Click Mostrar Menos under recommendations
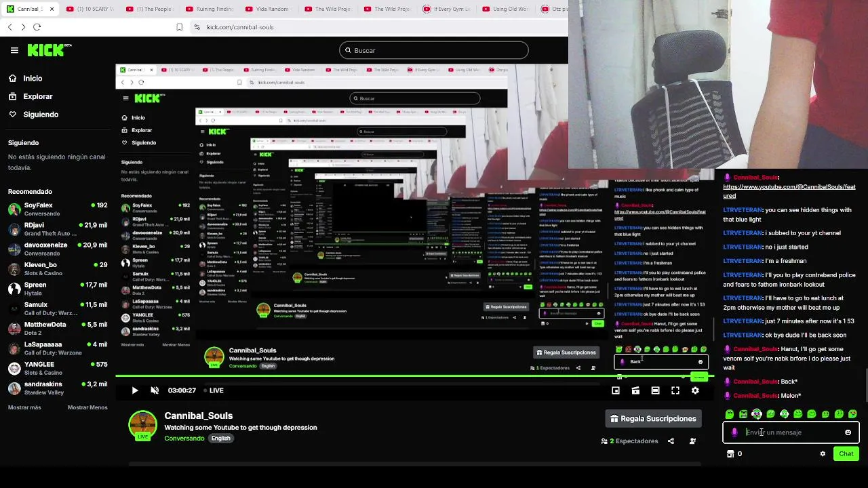 [x=87, y=407]
